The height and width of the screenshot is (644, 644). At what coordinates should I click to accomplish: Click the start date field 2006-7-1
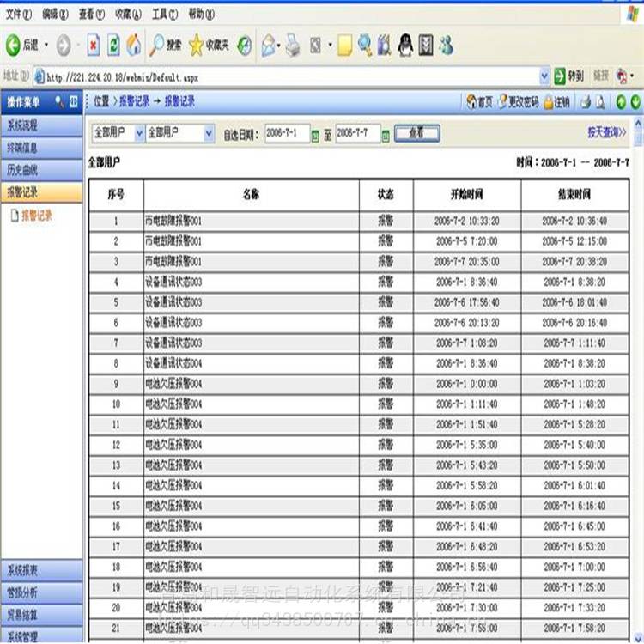(x=287, y=133)
